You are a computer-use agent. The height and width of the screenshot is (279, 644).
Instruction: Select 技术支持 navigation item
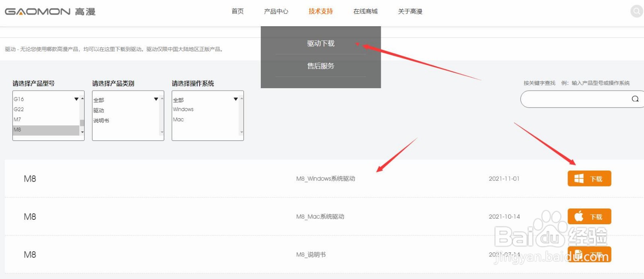point(321,11)
